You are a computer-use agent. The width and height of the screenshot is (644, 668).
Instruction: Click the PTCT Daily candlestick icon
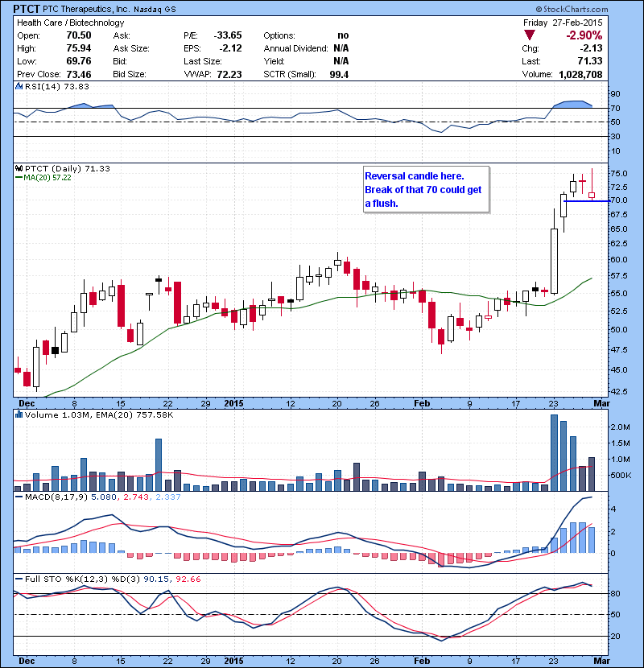[19, 169]
